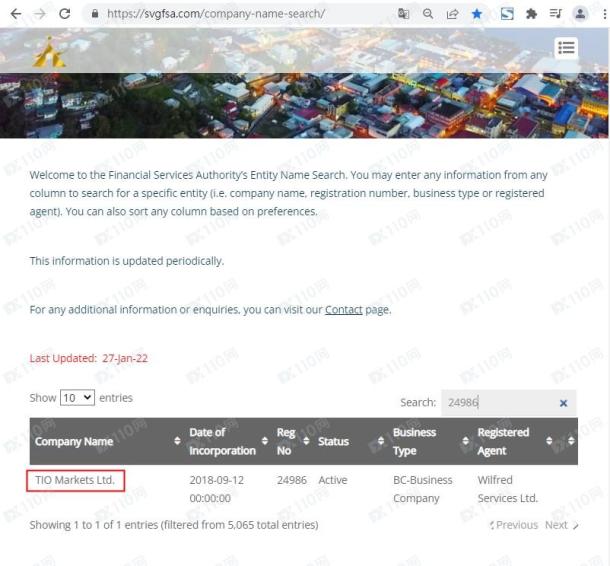Focus the browser address bar URL
Viewport: 610px width, 566px height.
pos(216,14)
